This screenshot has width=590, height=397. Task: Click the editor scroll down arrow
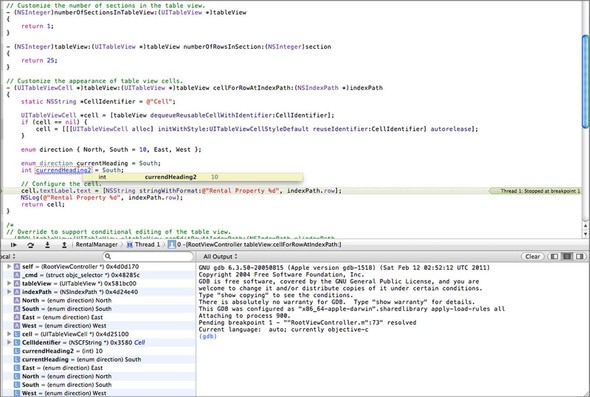[585, 234]
